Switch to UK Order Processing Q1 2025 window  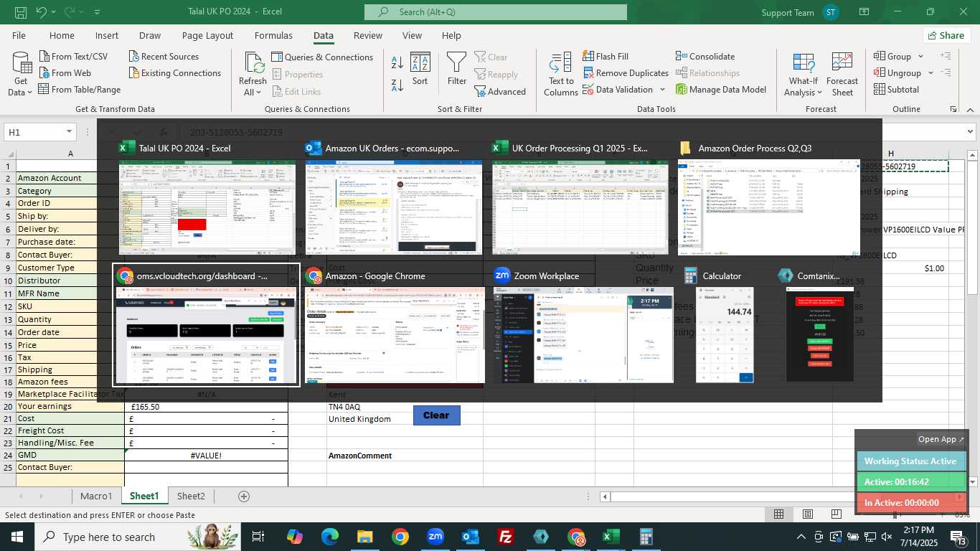click(580, 208)
